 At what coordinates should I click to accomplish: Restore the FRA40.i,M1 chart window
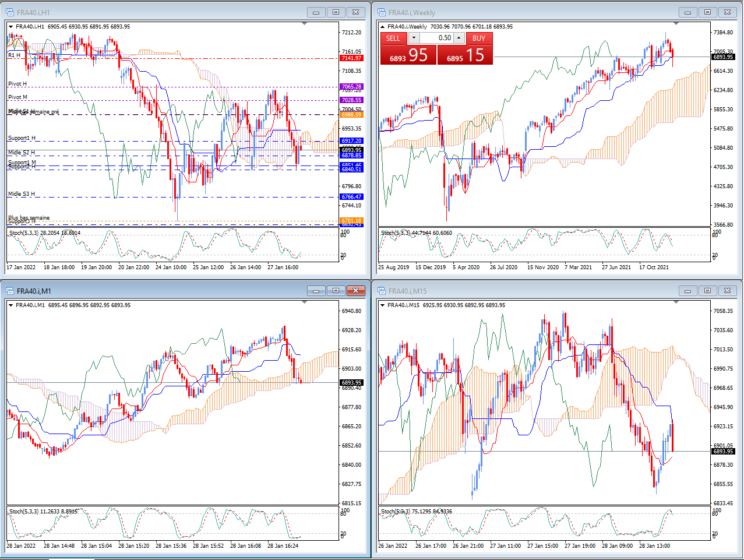coord(336,291)
